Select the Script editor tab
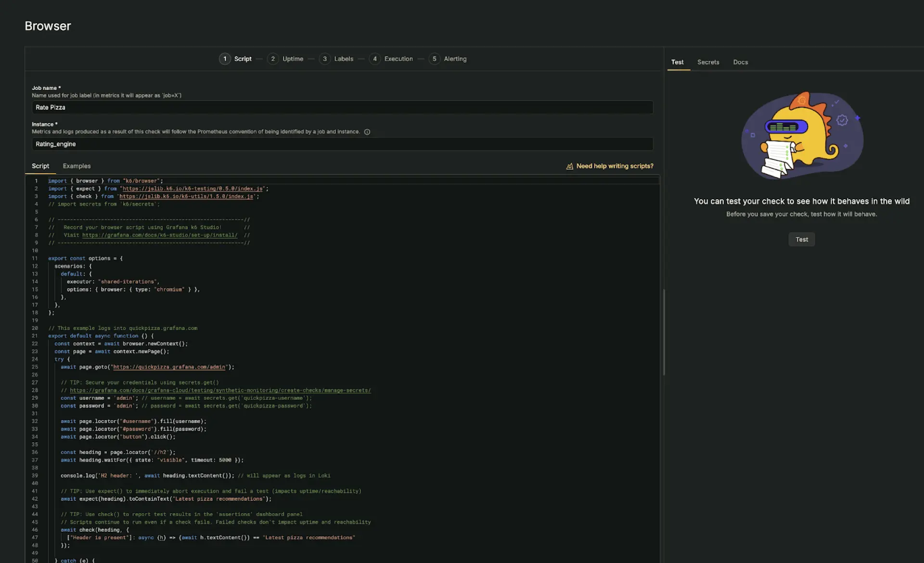Image resolution: width=924 pixels, height=563 pixels. point(40,166)
